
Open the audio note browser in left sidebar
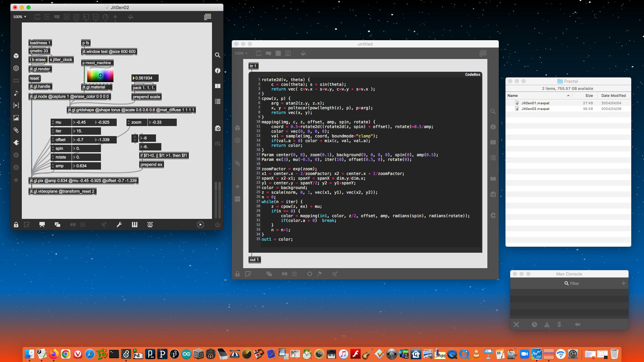coord(16,93)
